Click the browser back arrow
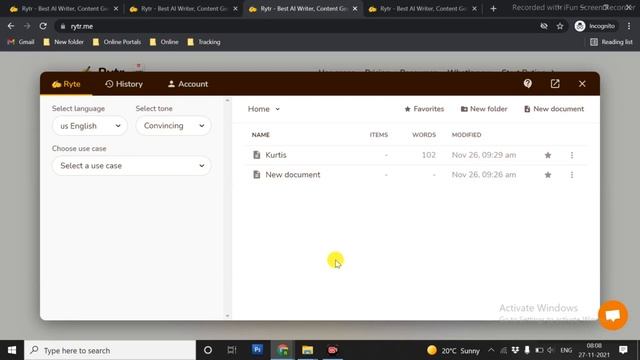This screenshot has width=640, height=360. pyautogui.click(x=11, y=26)
